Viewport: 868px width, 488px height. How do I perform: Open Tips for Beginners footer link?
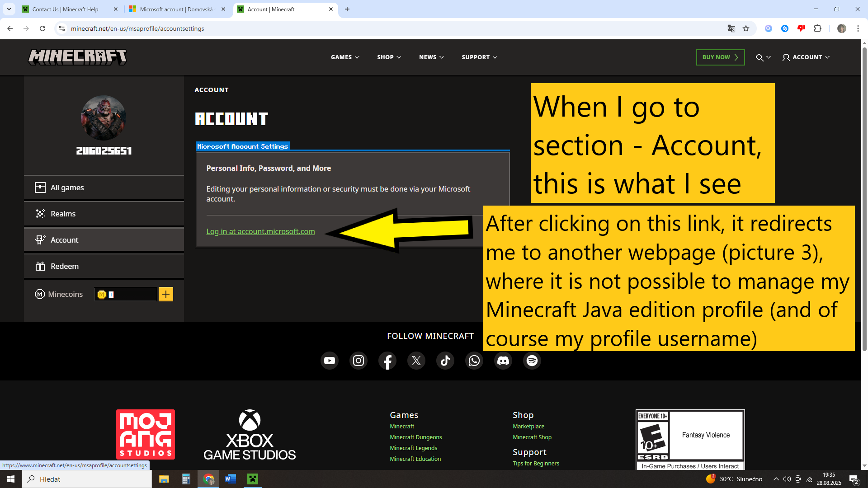(x=536, y=463)
